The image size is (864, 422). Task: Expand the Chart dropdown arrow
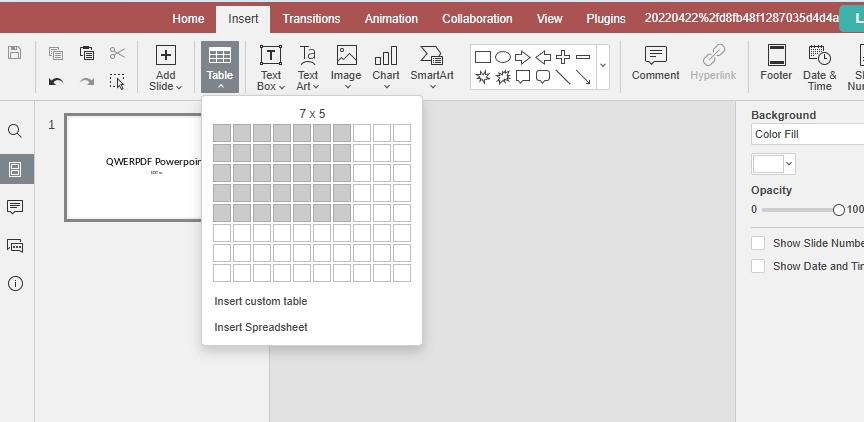point(386,87)
